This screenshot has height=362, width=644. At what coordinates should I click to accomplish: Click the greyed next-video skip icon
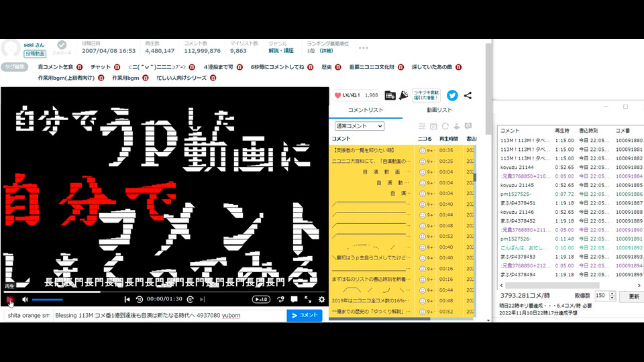tap(202, 299)
